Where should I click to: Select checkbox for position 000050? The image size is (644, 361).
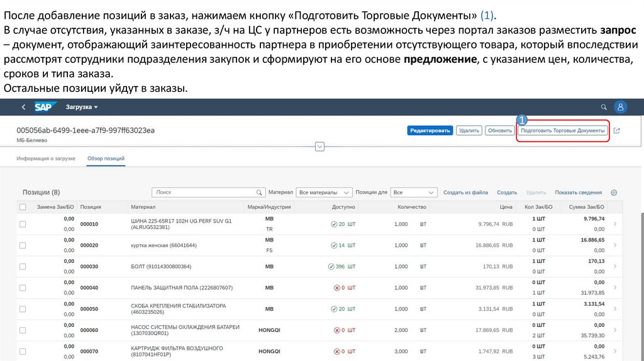23,309
